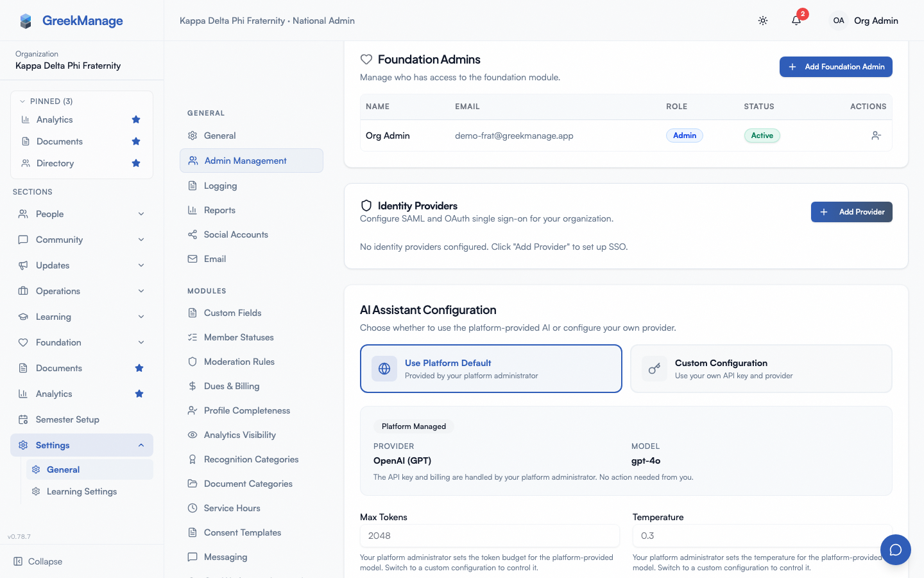The height and width of the screenshot is (578, 924).
Task: Toggle star on Analytics in Sections
Action: tap(139, 394)
